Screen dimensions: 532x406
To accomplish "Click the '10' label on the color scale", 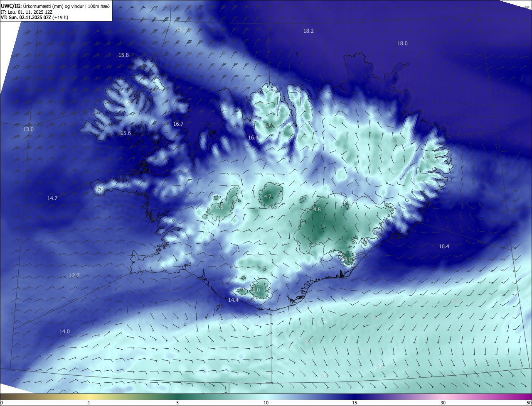I will pos(266,403).
